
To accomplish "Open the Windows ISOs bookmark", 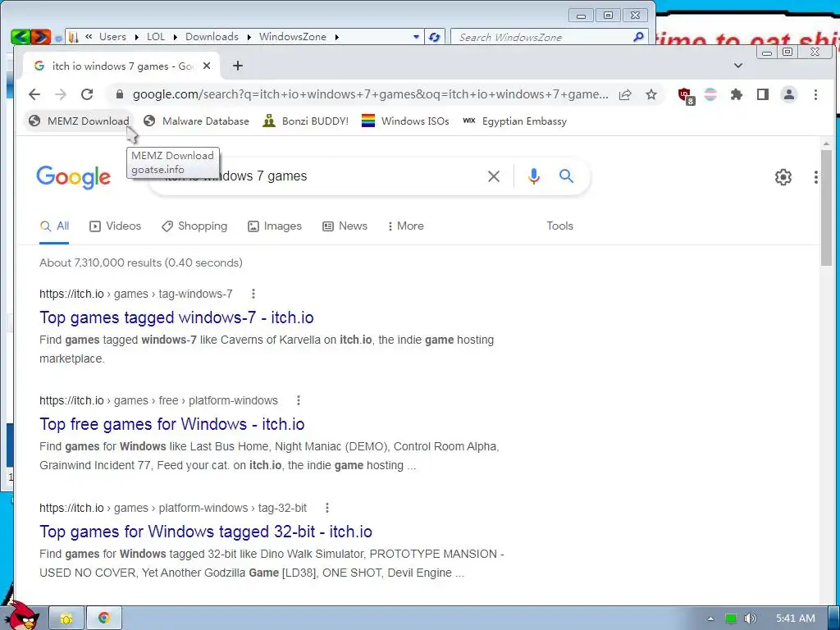I will point(405,121).
